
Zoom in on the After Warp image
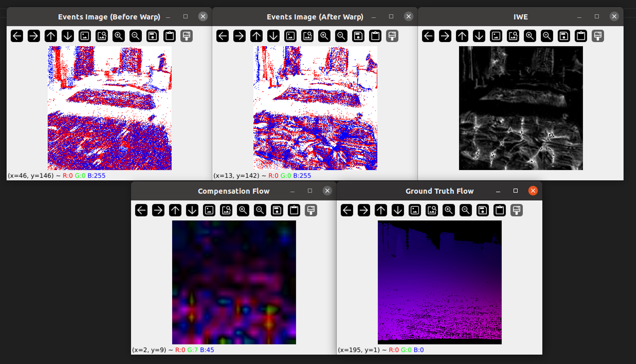324,36
